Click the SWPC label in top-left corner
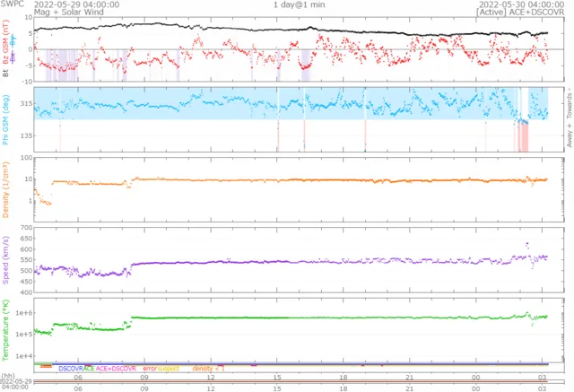Screen dimensions: 574x392 [x=12, y=4]
